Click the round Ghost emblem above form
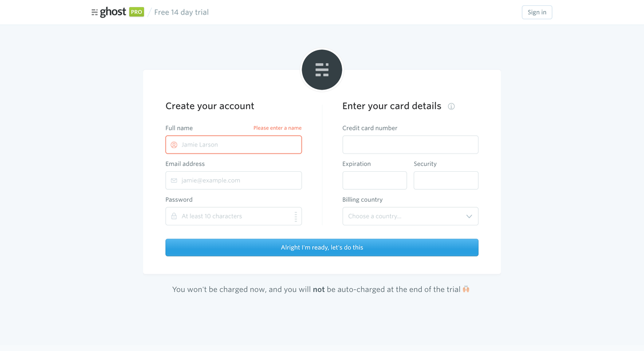This screenshot has width=644, height=351. click(x=322, y=70)
